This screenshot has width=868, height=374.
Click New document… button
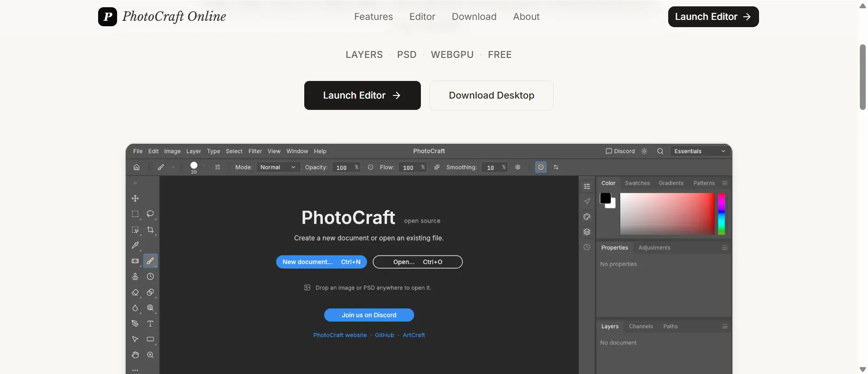321,262
